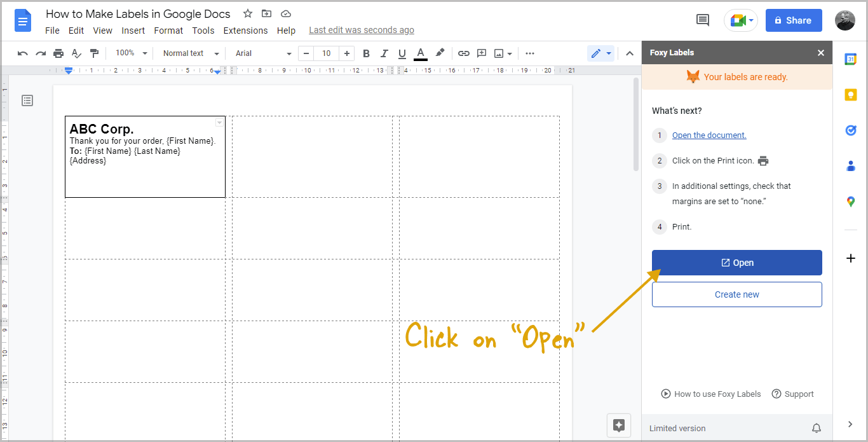Click the Create new button
Screen dimensions: 868x442
(x=736, y=294)
